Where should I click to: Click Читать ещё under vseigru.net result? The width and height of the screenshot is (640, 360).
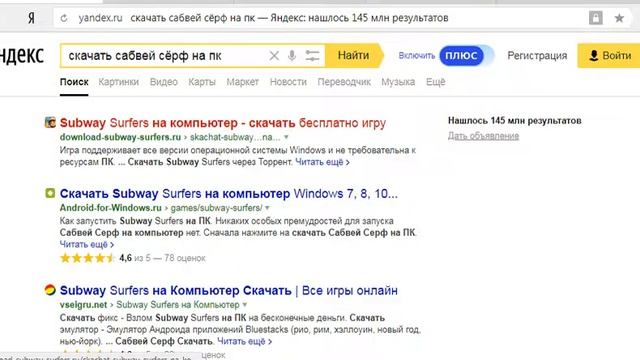(244, 341)
